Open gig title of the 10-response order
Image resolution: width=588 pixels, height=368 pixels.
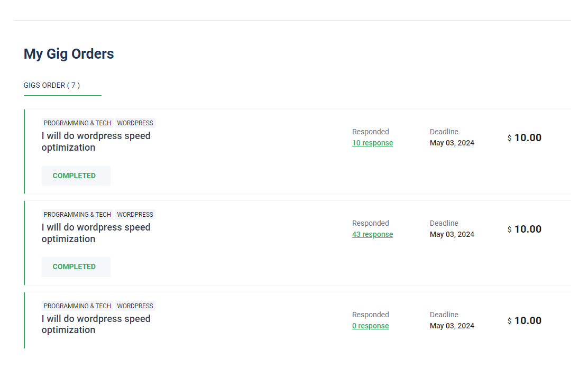tap(96, 142)
